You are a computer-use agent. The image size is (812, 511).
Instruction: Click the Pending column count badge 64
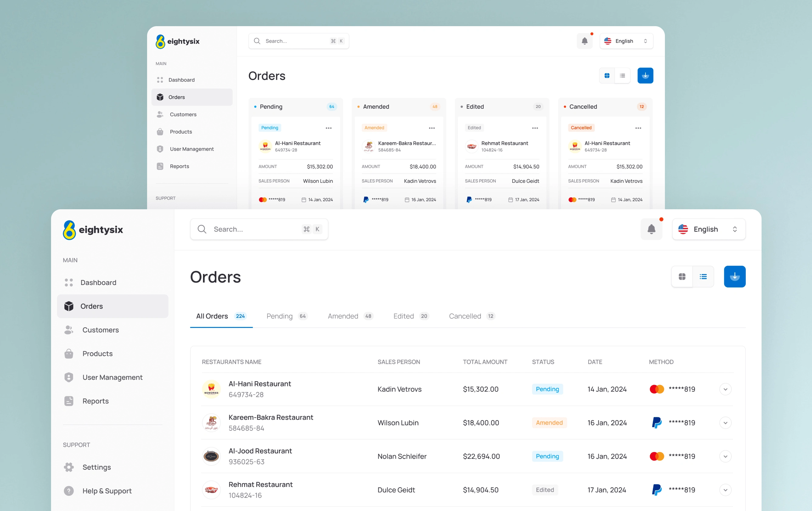[332, 107]
